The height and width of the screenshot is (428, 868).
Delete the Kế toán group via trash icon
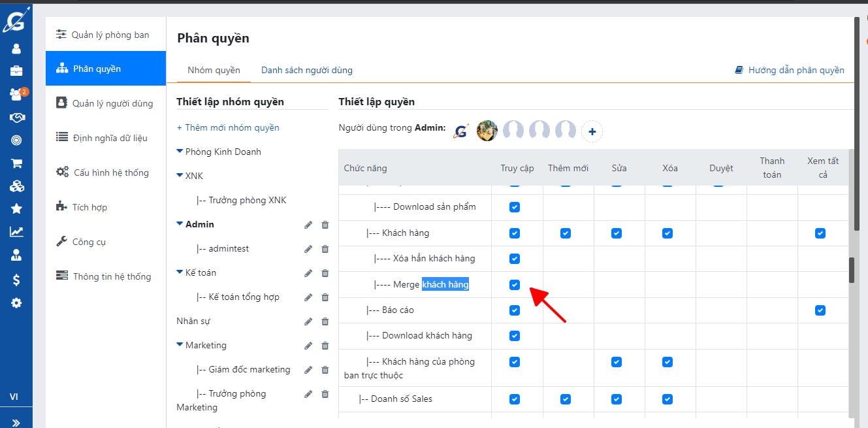(325, 273)
